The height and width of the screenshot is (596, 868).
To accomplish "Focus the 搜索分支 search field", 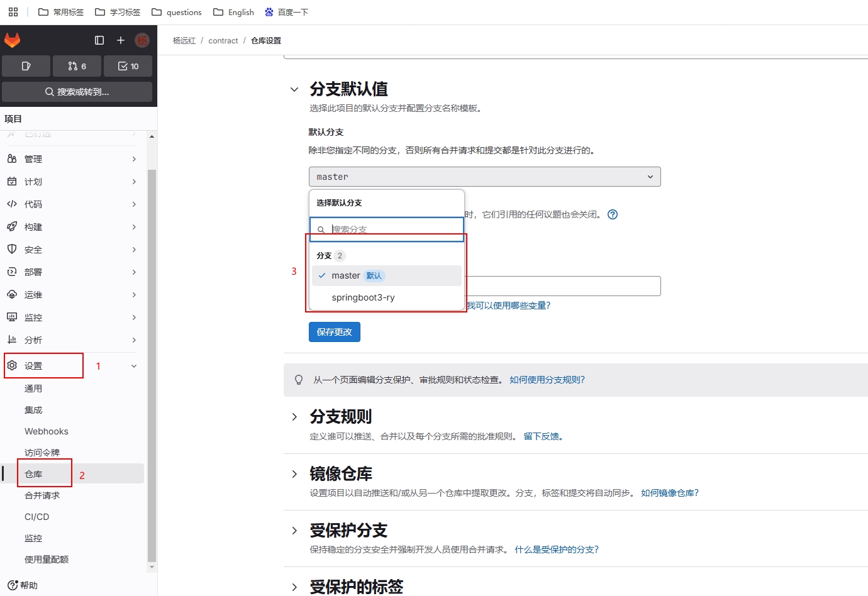I will point(387,229).
